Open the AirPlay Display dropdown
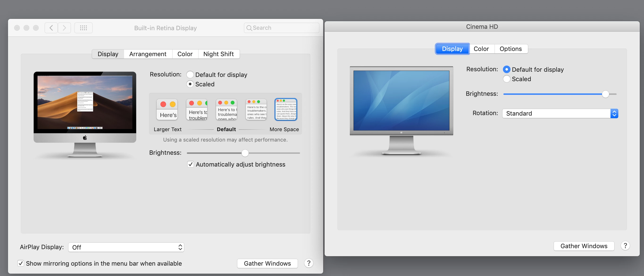Viewport: 644px width, 276px height. (x=126, y=247)
